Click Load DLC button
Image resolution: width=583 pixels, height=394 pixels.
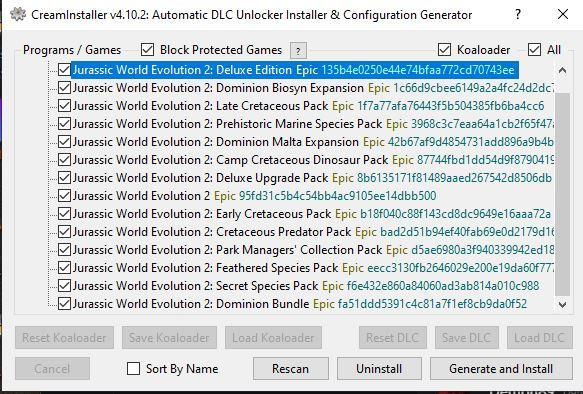539,338
